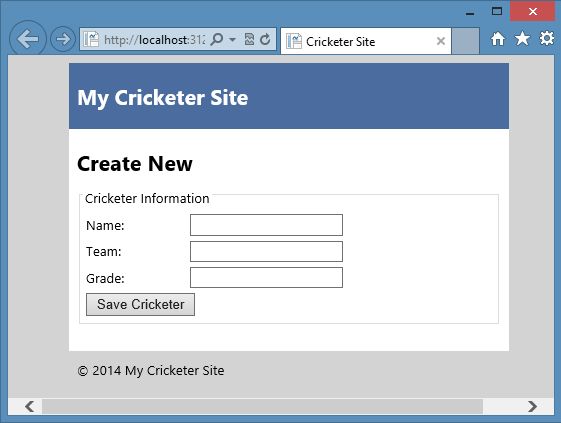This screenshot has height=423, width=561.
Task: Click the Cricketer Information legend text
Action: (147, 199)
